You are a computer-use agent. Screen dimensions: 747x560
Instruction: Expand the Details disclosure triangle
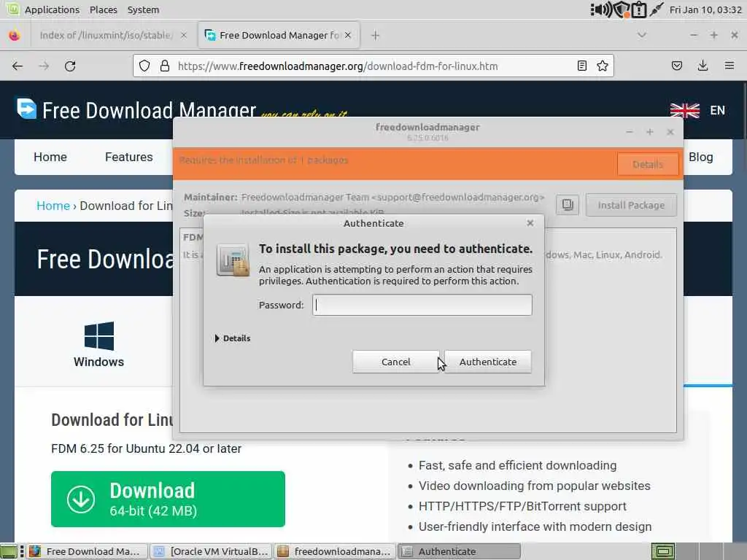pos(217,338)
